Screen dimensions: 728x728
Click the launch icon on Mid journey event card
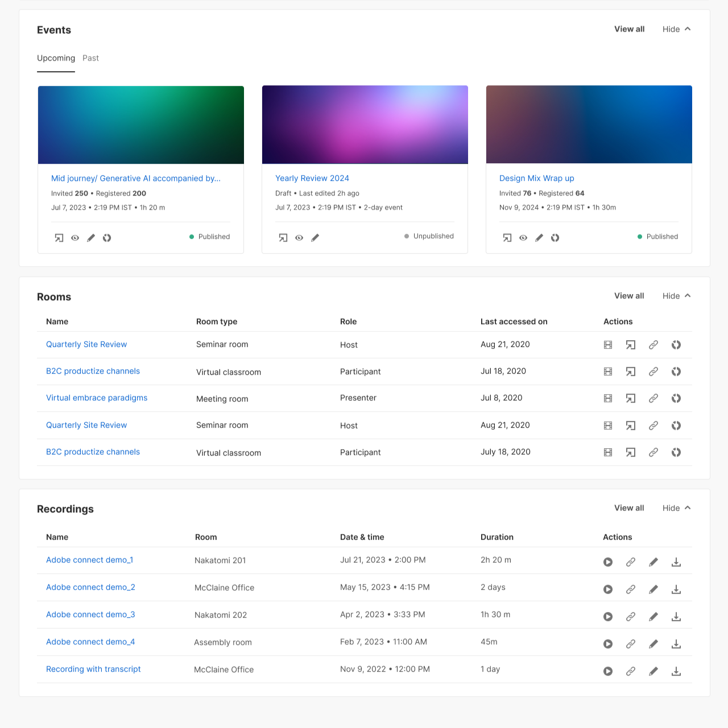coord(59,238)
